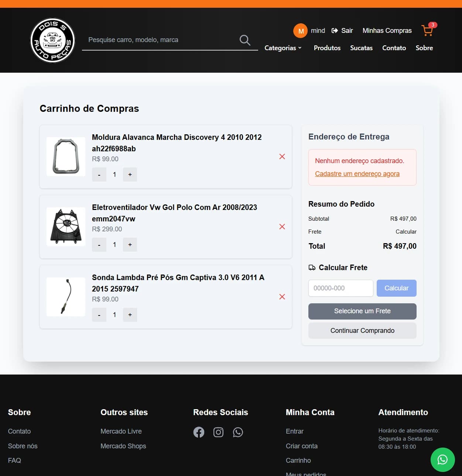This screenshot has height=476, width=462.
Task: Remove the Sonda Lambda item with the X
Action: point(282,297)
